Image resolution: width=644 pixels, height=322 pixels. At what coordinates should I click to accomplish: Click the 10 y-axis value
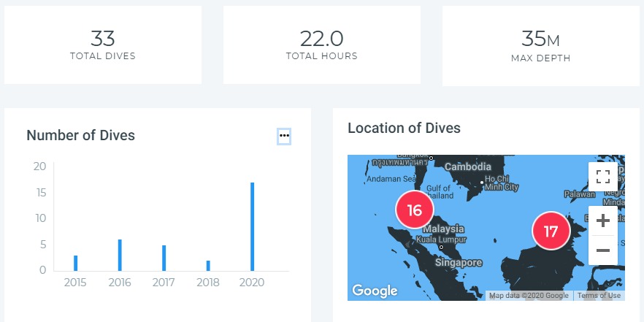(x=41, y=218)
